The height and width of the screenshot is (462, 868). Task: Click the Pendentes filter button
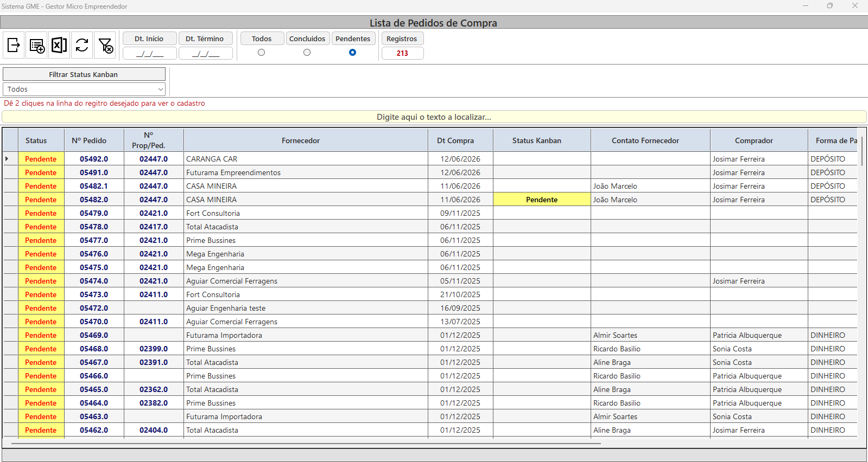click(x=353, y=39)
